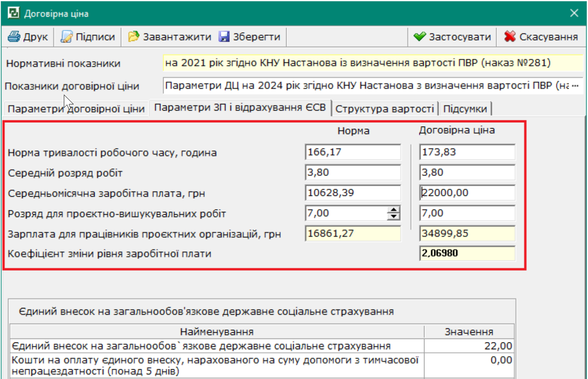This screenshot has height=379, width=588.
Task: Cancel with Скасування button
Action: (541, 37)
